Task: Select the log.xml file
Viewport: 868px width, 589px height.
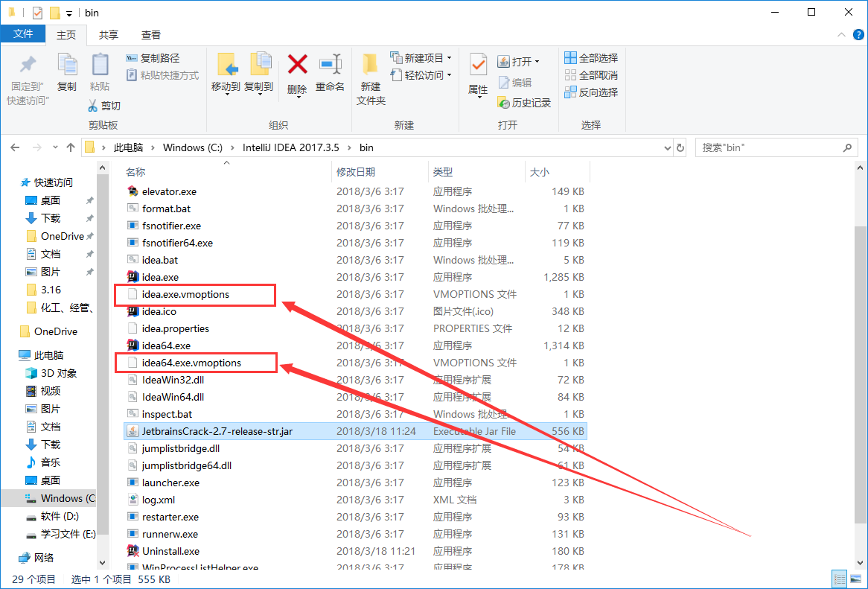Action: point(159,500)
